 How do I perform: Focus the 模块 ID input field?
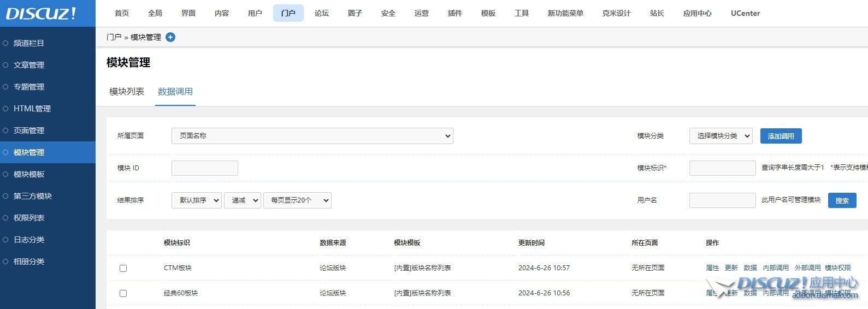click(205, 168)
